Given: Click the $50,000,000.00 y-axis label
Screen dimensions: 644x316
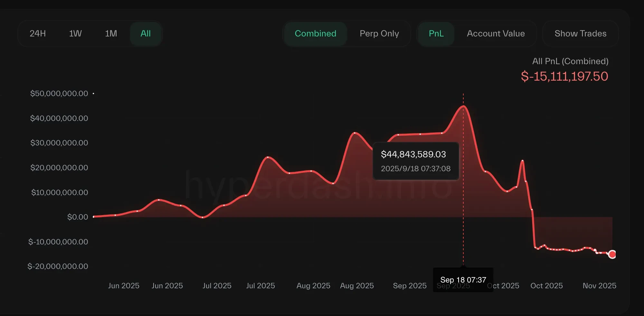Looking at the screenshot, I should pos(59,94).
